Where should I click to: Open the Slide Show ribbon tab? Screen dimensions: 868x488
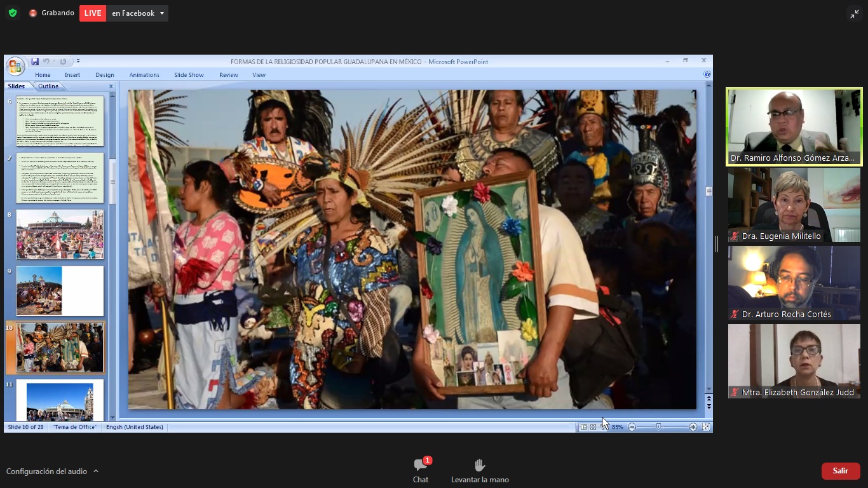[x=189, y=75]
